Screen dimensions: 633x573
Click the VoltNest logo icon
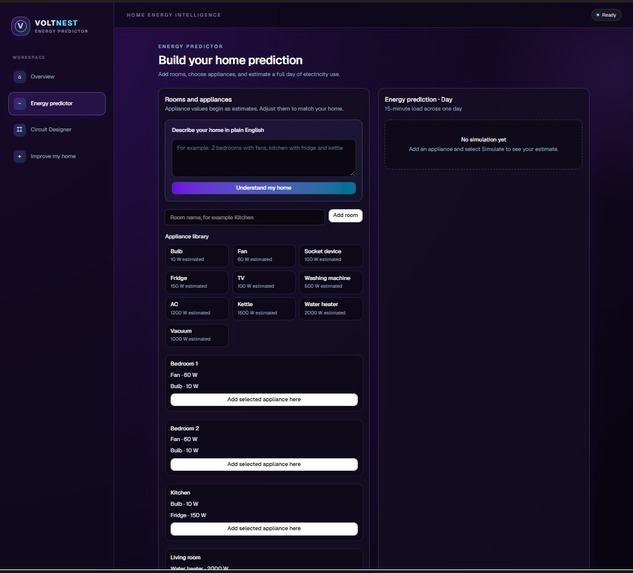tap(20, 26)
